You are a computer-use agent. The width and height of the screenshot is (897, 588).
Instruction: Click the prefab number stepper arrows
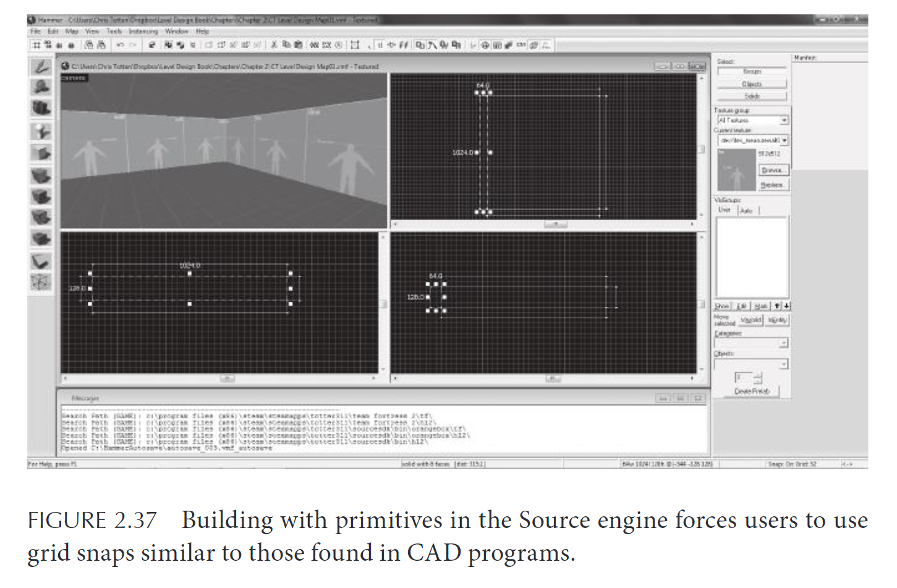click(x=759, y=378)
